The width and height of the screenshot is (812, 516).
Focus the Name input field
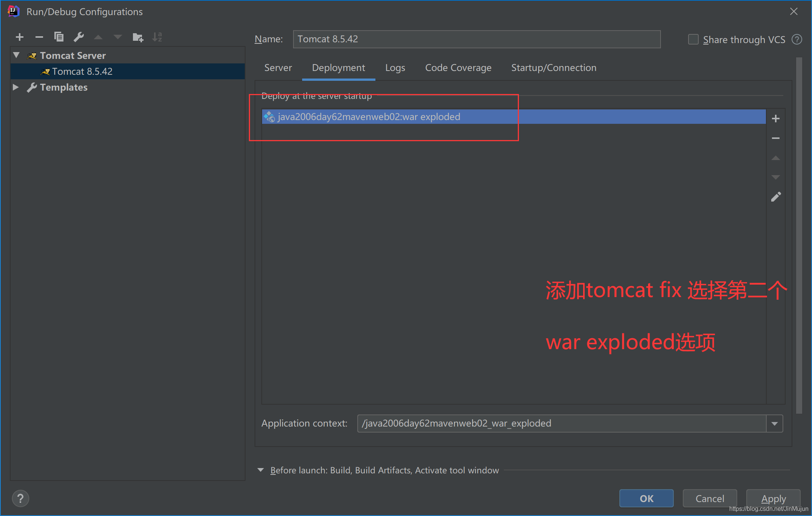coord(477,39)
